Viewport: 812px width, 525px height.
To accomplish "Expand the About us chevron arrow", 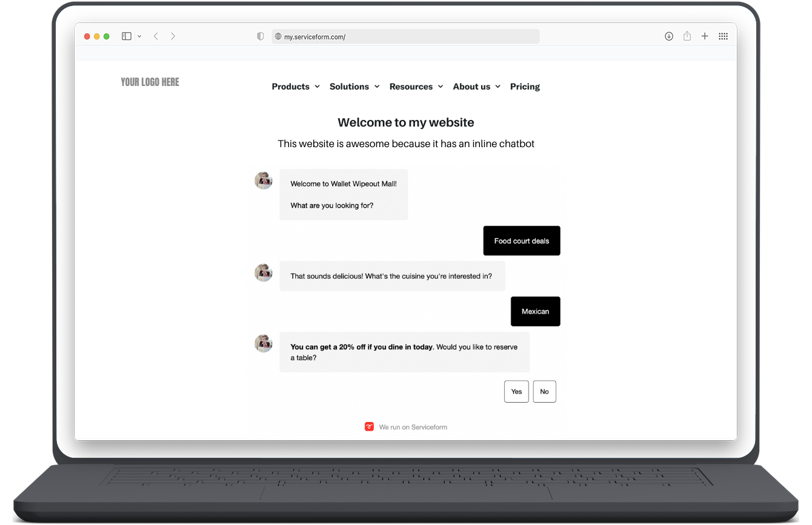I will click(x=498, y=87).
